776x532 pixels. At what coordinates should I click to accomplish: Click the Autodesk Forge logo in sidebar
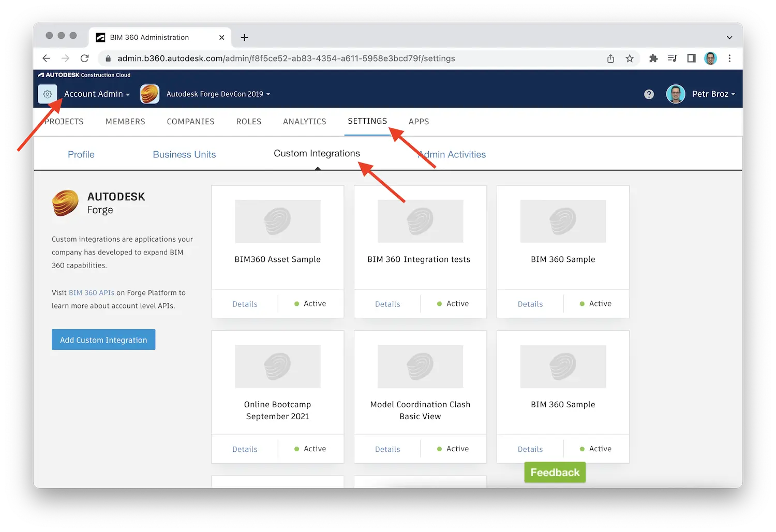point(65,203)
